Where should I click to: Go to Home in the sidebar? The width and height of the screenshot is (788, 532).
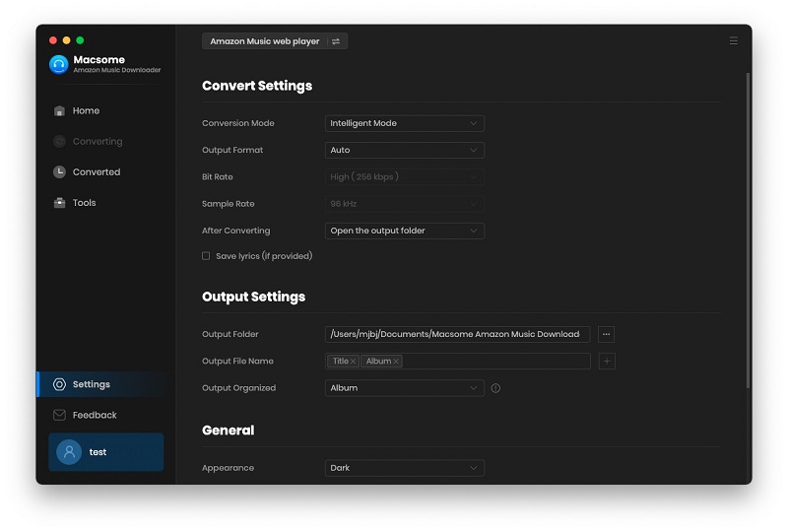86,110
